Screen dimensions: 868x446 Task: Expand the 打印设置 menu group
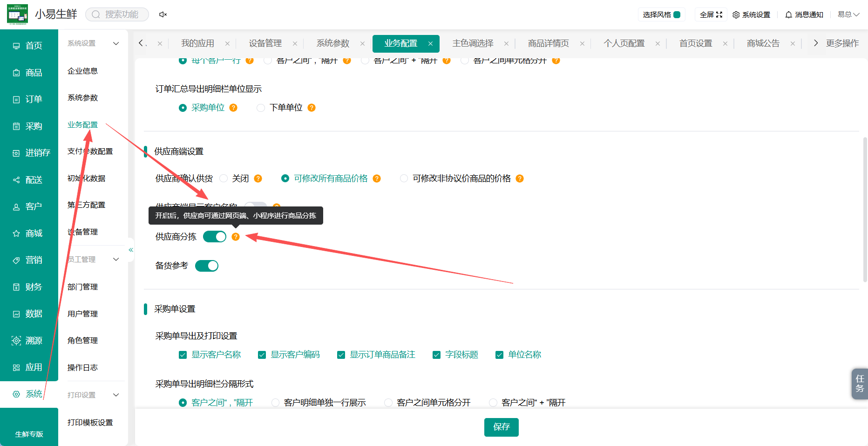tap(116, 395)
